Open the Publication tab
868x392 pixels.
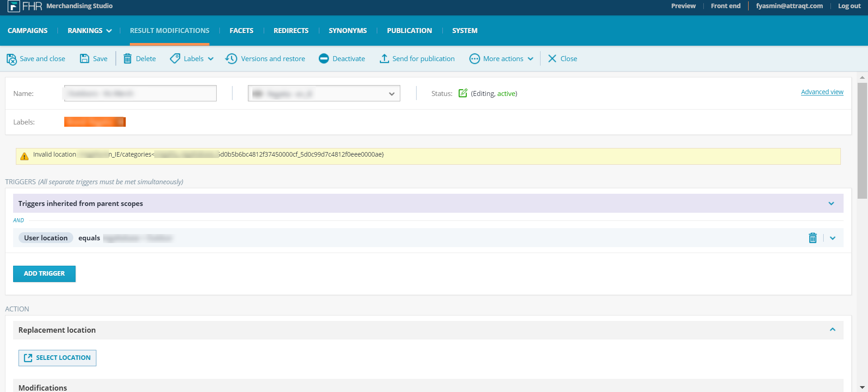pos(409,31)
